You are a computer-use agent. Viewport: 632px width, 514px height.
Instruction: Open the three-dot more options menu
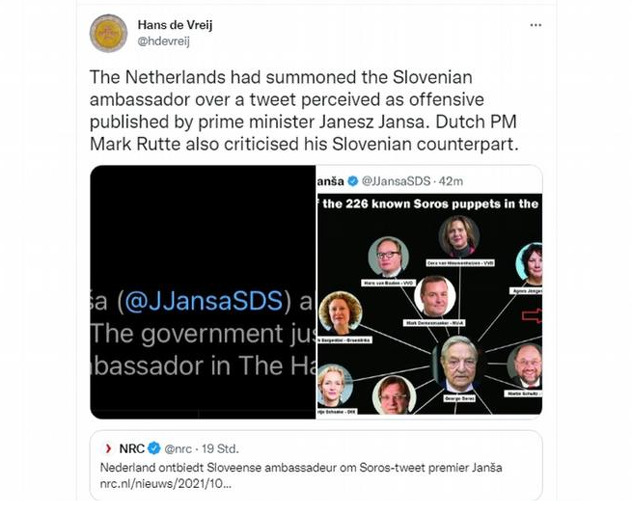click(535, 25)
